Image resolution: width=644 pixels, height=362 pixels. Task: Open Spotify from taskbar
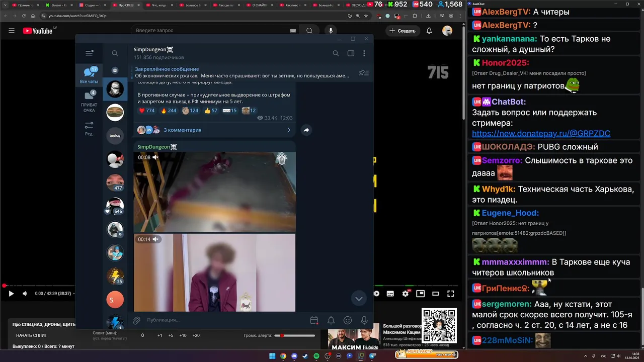pyautogui.click(x=316, y=356)
